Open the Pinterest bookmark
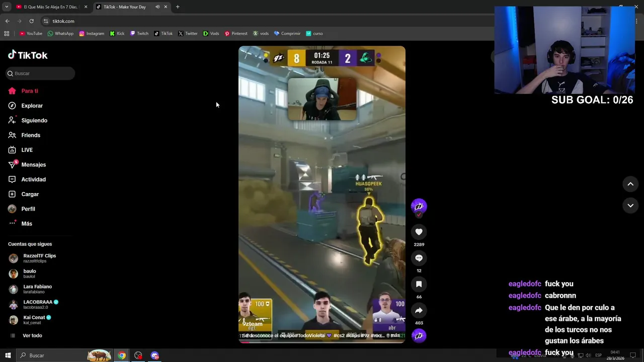The height and width of the screenshot is (362, 644). click(x=236, y=34)
